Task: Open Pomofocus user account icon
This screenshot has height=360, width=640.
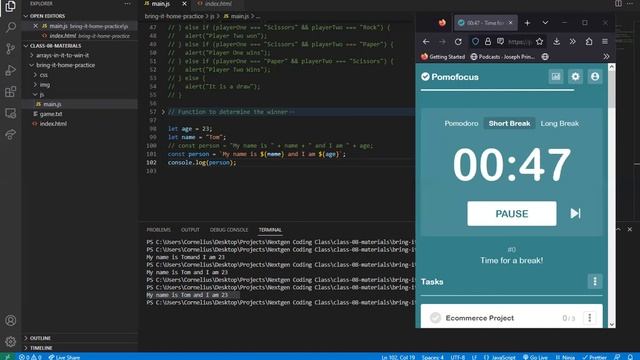Action: (595, 76)
